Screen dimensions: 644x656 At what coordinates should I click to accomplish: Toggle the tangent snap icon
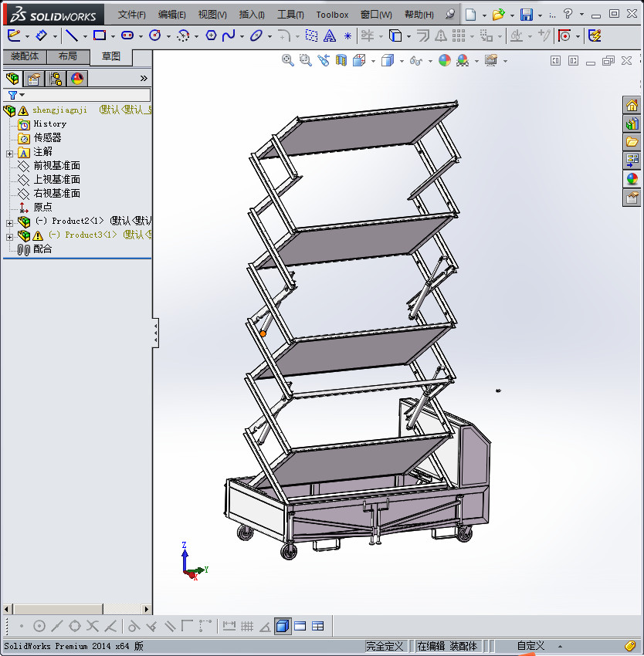[x=134, y=626]
